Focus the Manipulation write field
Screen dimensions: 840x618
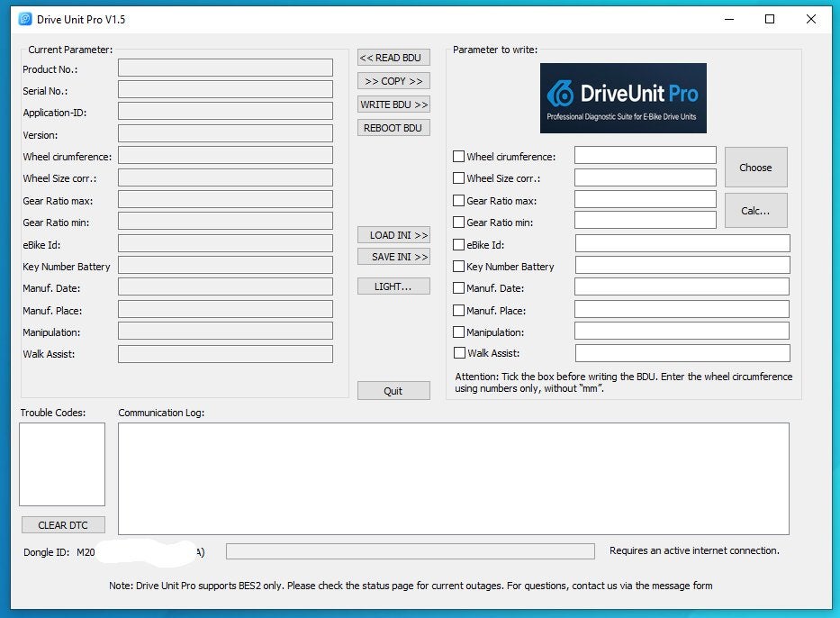[x=682, y=331]
